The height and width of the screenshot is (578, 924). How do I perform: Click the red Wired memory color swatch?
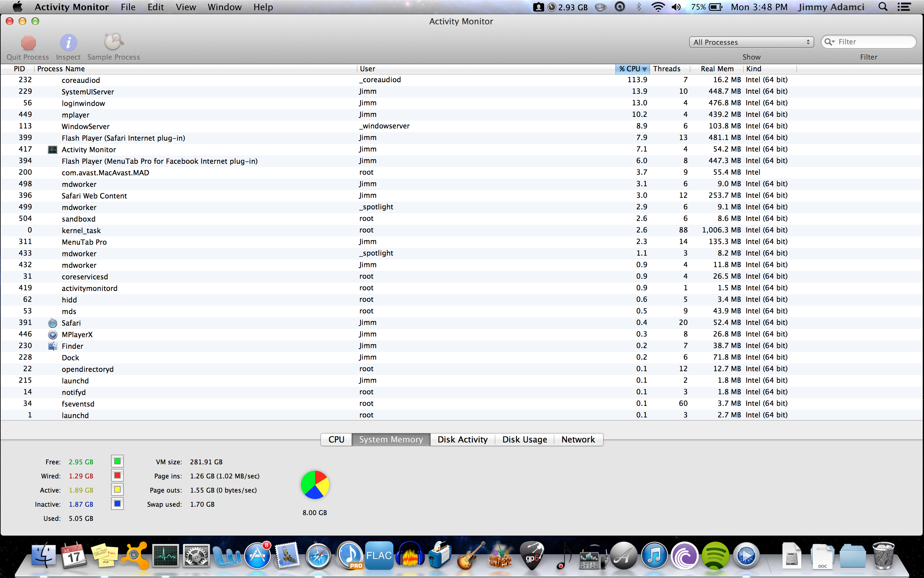click(x=117, y=476)
